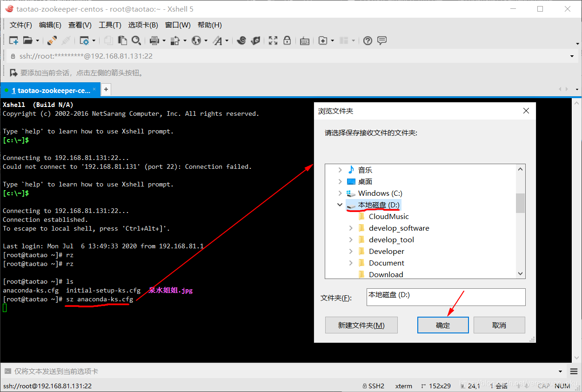Open the 查看(V) menu
The height and width of the screenshot is (392, 582).
point(80,25)
